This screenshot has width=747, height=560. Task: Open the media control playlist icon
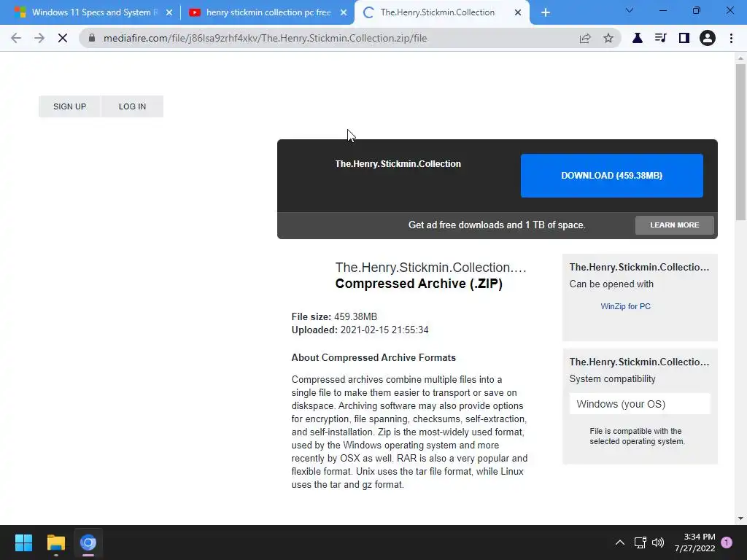click(x=660, y=38)
